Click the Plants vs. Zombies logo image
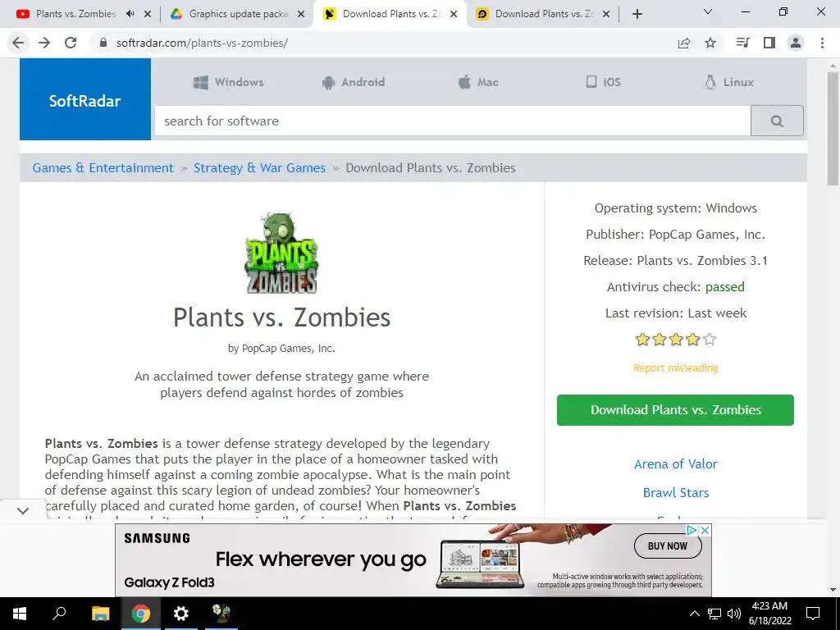 [x=282, y=253]
